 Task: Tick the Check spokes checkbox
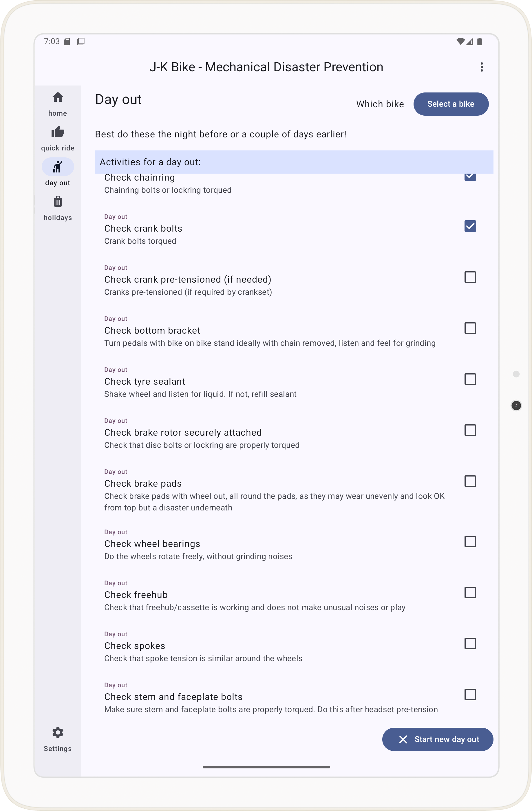pos(470,643)
